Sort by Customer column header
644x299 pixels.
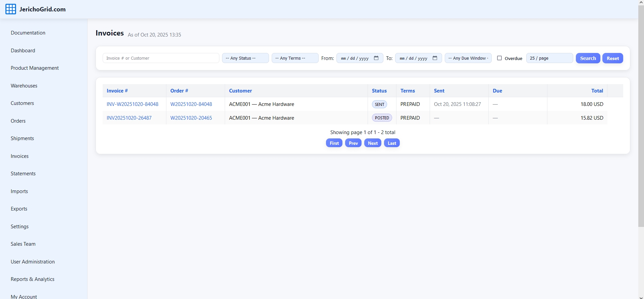240,91
